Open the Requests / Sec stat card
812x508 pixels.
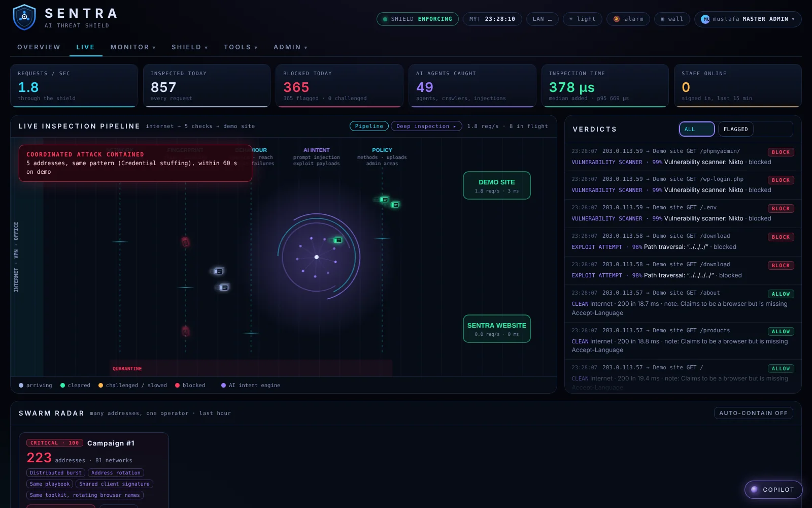[74, 85]
